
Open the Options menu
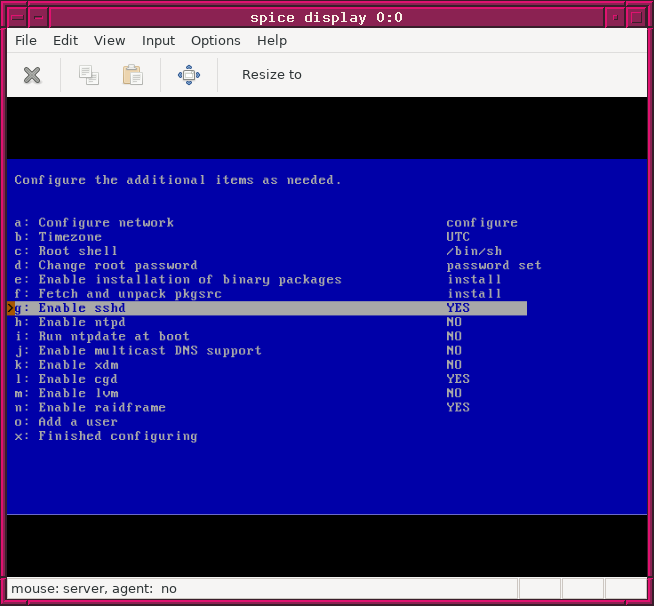pos(215,41)
